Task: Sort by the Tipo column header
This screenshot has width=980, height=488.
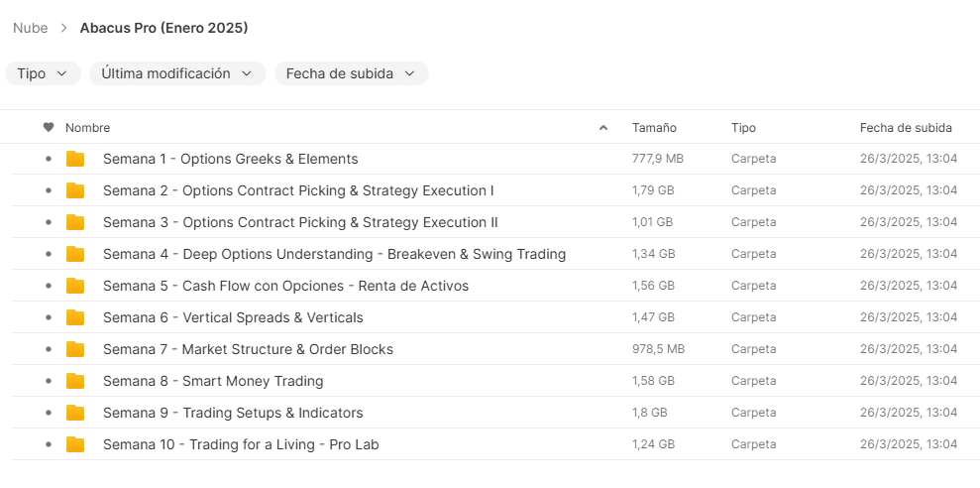Action: [743, 128]
